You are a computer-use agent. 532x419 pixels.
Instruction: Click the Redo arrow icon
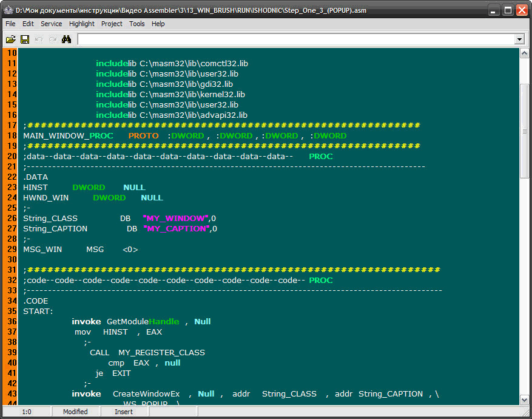coord(52,39)
